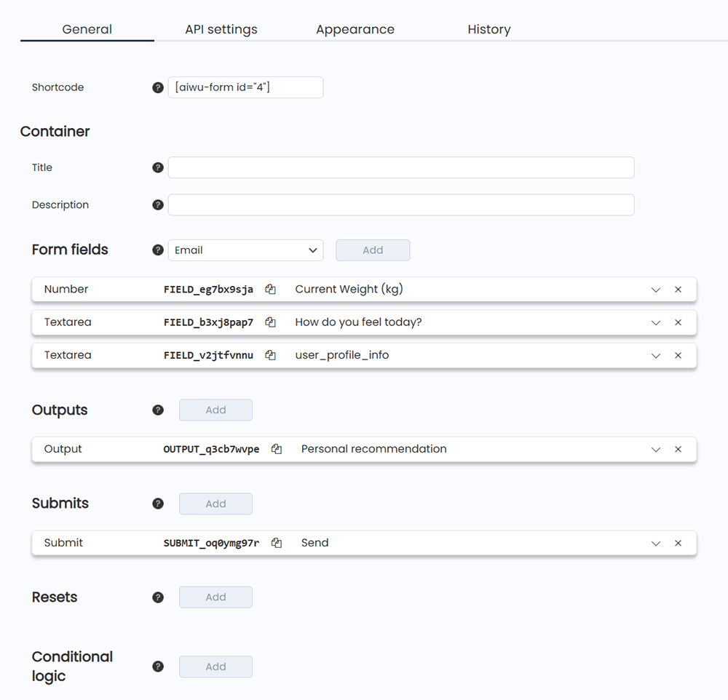
Task: Click the container Title input field
Action: point(400,167)
